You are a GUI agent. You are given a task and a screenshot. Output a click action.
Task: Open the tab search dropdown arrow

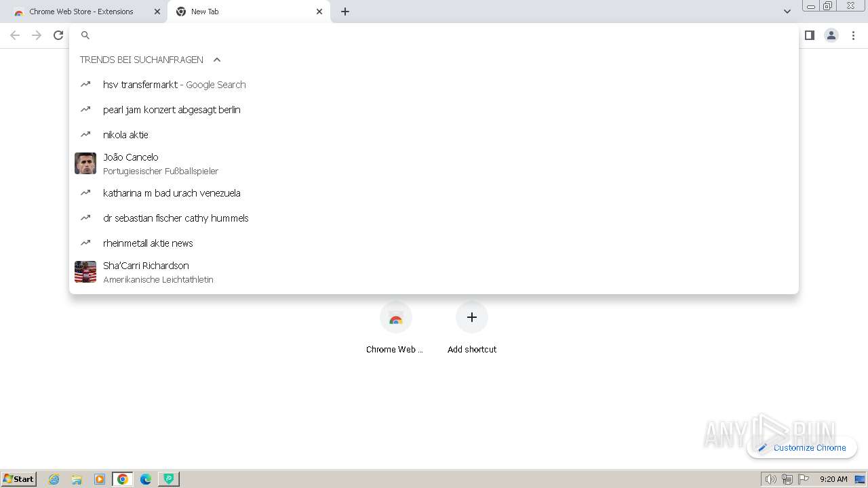787,12
